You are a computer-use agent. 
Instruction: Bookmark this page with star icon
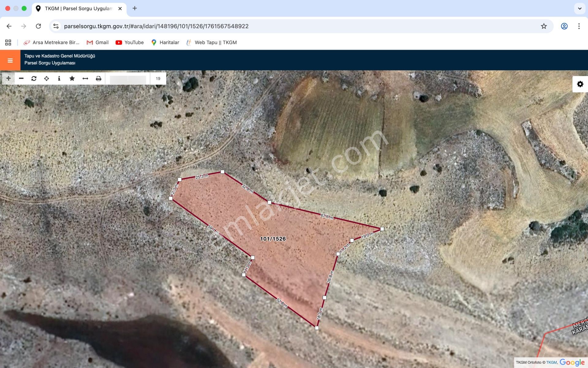544,26
